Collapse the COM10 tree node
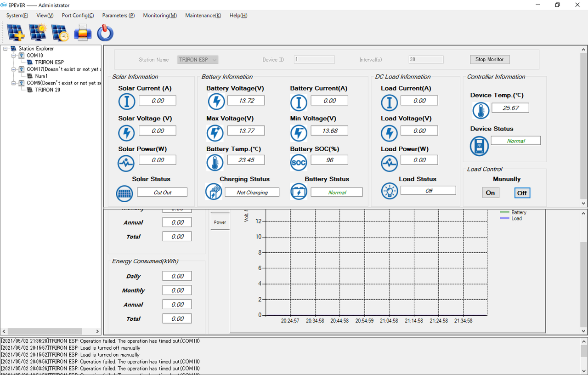 point(13,55)
